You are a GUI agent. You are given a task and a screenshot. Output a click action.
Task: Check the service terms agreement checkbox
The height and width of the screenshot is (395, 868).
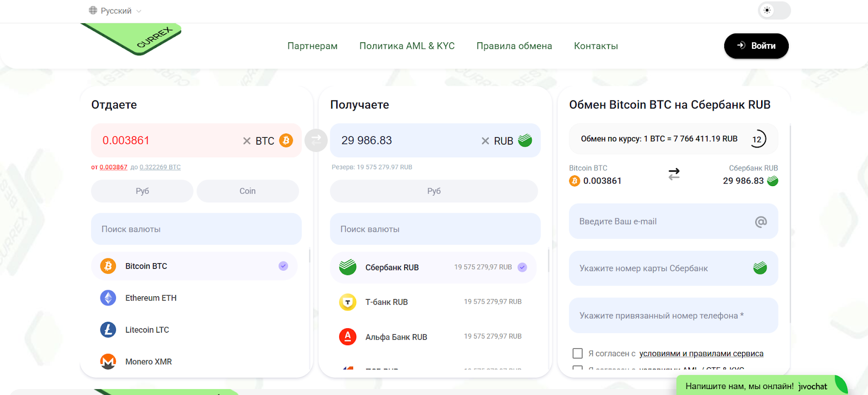(578, 353)
